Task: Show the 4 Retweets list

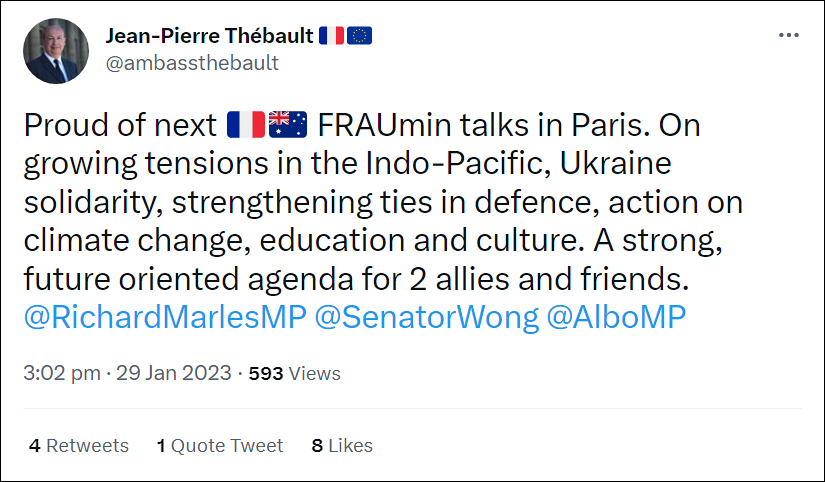Action: coord(79,445)
